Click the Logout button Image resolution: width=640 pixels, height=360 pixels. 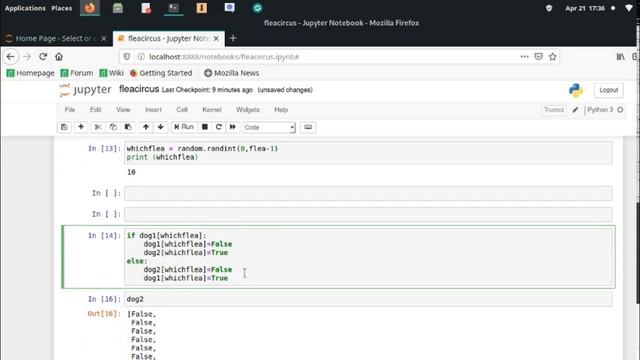coord(609,90)
